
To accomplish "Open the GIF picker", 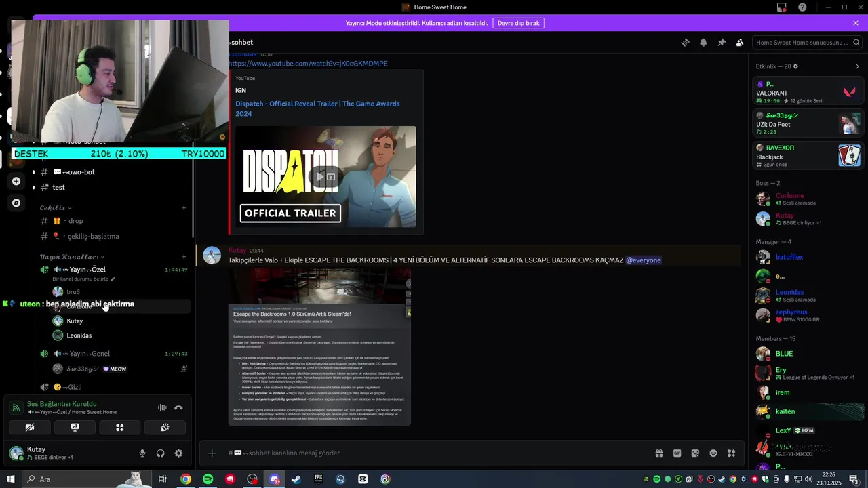I will [x=677, y=453].
